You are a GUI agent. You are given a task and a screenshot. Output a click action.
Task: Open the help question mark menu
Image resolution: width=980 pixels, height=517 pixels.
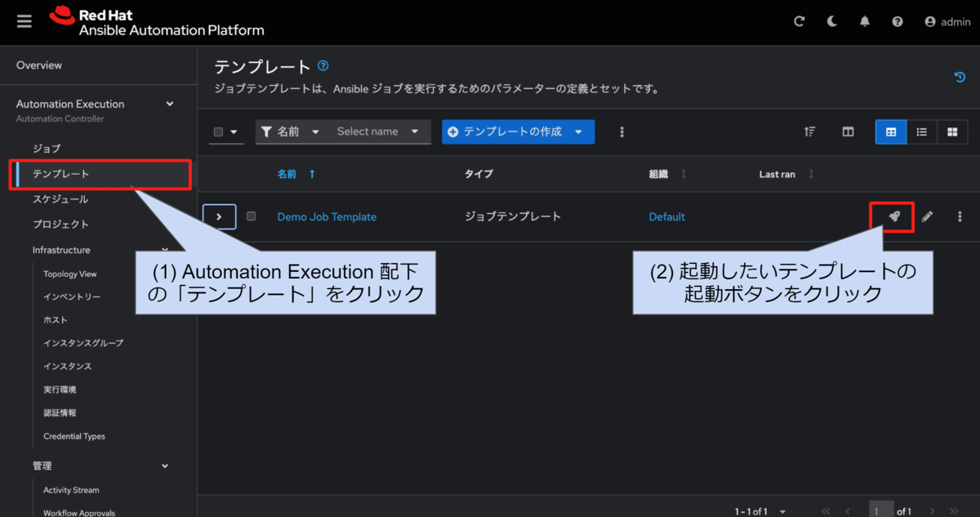click(x=898, y=22)
